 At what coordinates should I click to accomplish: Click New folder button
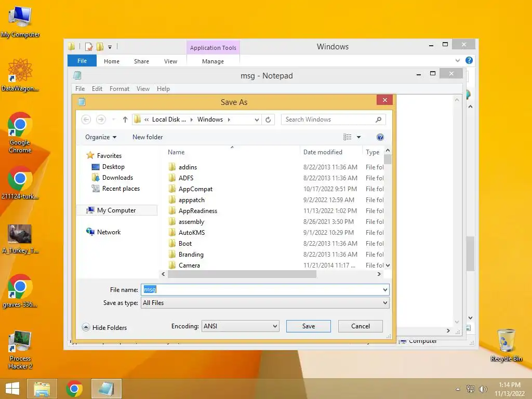tap(148, 137)
